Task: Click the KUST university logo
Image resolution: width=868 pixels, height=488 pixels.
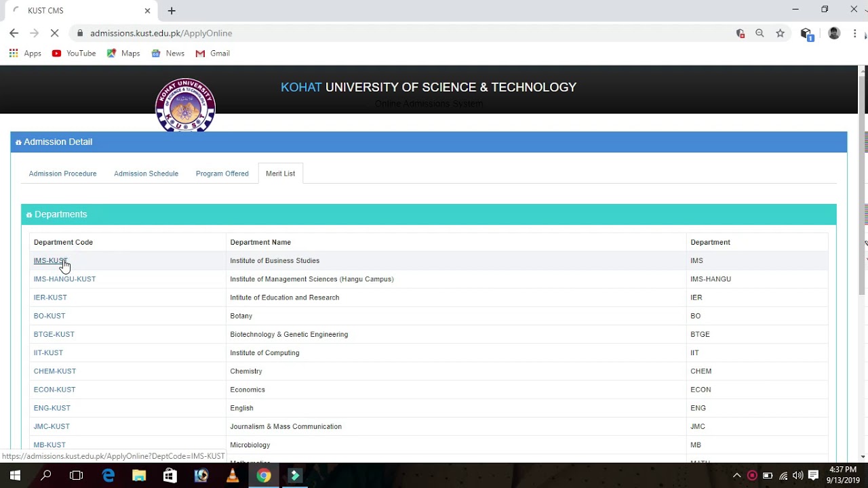Action: [x=185, y=105]
